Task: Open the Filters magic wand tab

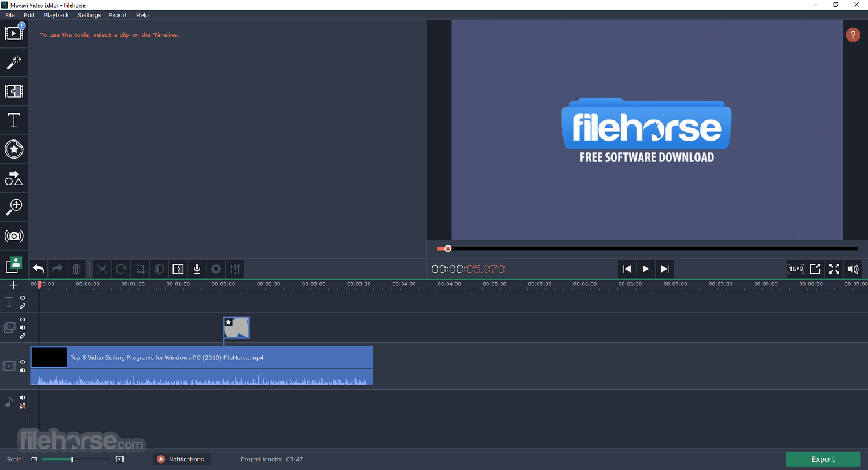Action: click(x=14, y=63)
